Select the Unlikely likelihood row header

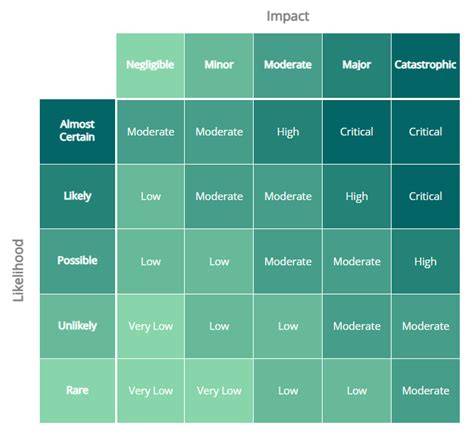(77, 326)
